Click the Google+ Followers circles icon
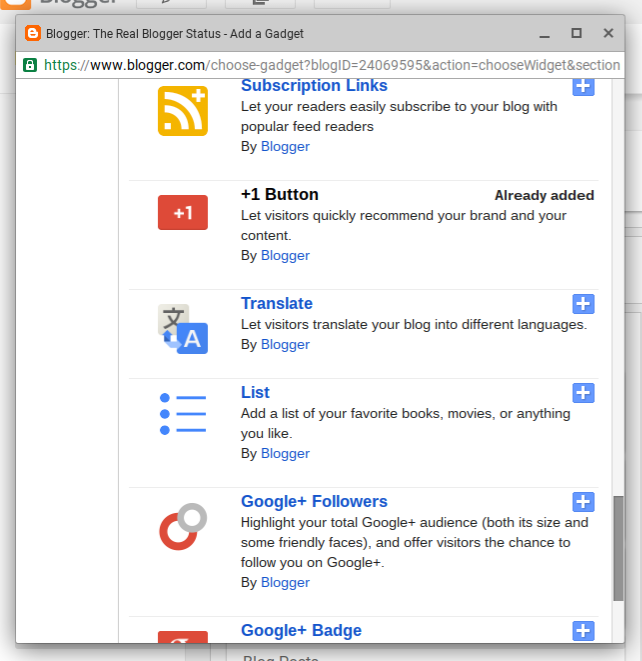 click(x=183, y=527)
